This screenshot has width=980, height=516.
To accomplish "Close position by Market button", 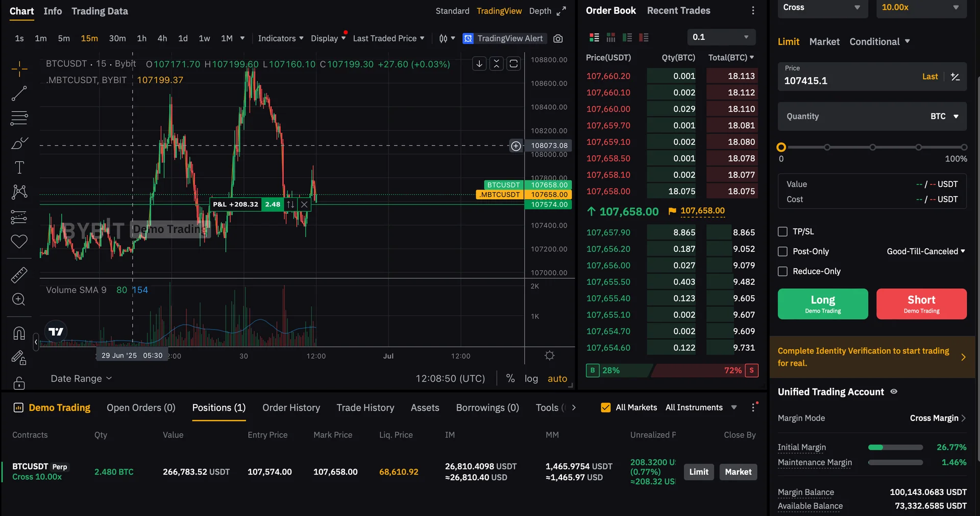I will pos(738,472).
